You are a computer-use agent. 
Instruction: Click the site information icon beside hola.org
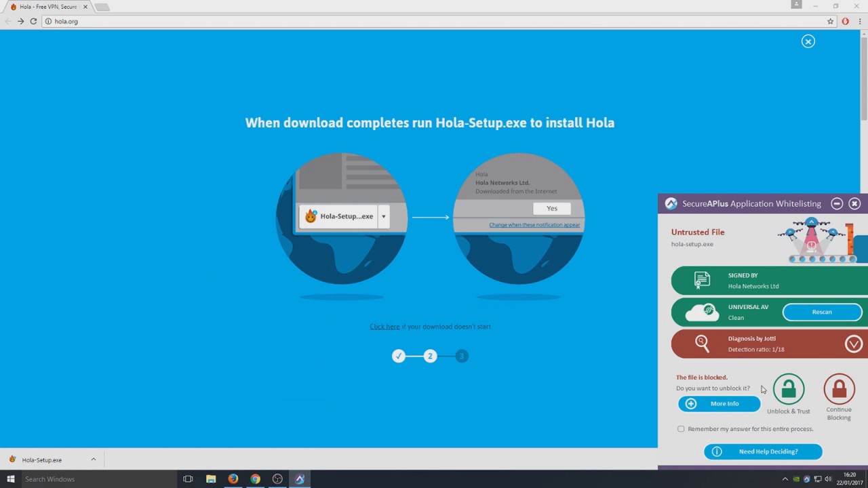tap(48, 21)
